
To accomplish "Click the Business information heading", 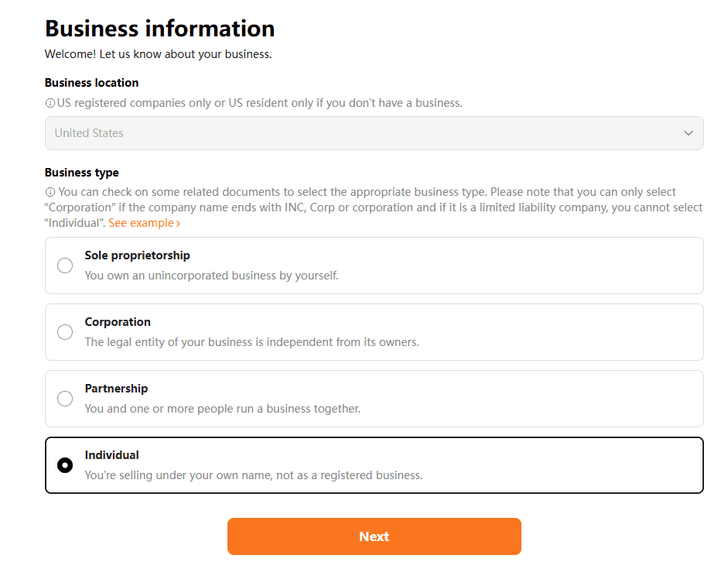I will pos(160,29).
